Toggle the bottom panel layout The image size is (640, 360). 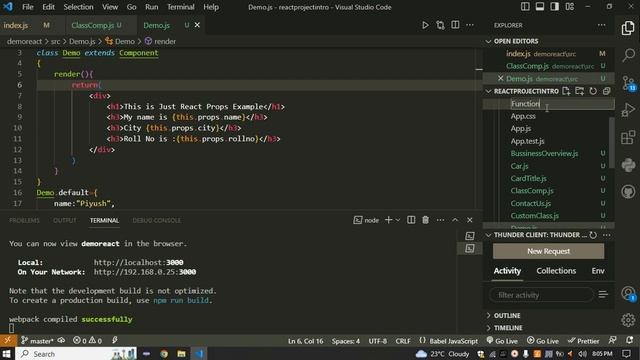pos(540,7)
